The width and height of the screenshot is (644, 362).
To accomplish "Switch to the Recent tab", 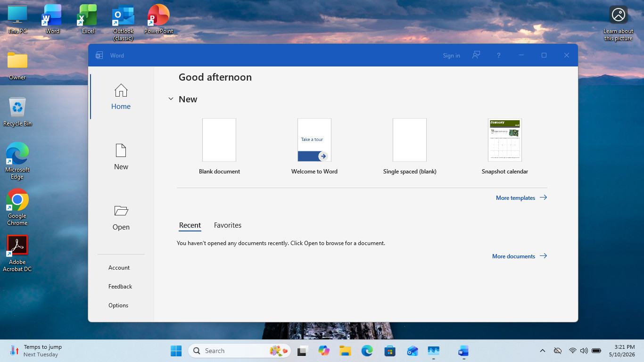I will coord(190,225).
